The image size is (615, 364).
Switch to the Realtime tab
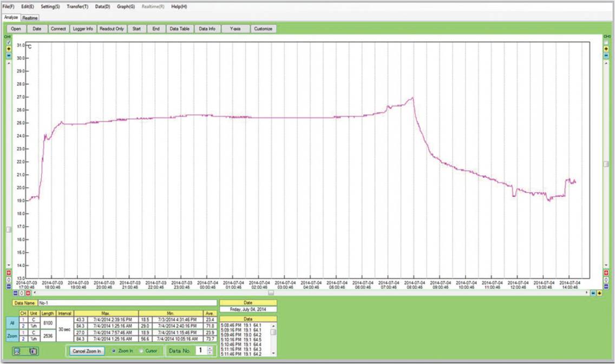click(x=30, y=18)
